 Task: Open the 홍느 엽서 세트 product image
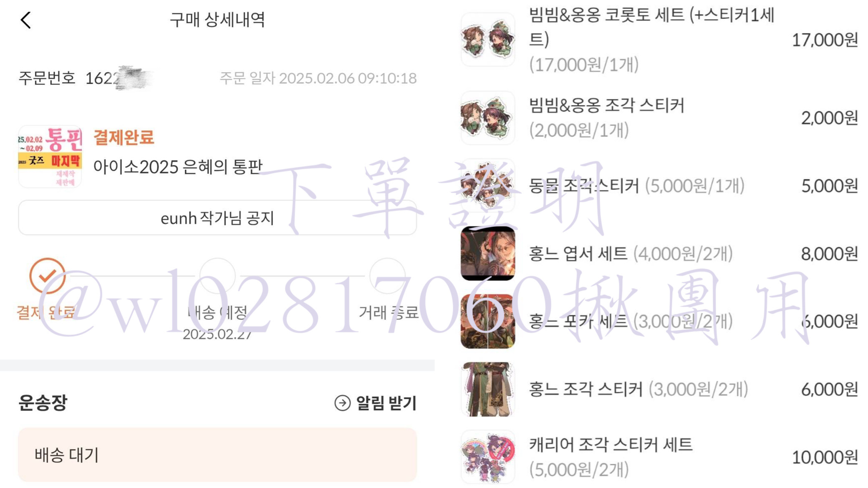pyautogui.click(x=488, y=254)
